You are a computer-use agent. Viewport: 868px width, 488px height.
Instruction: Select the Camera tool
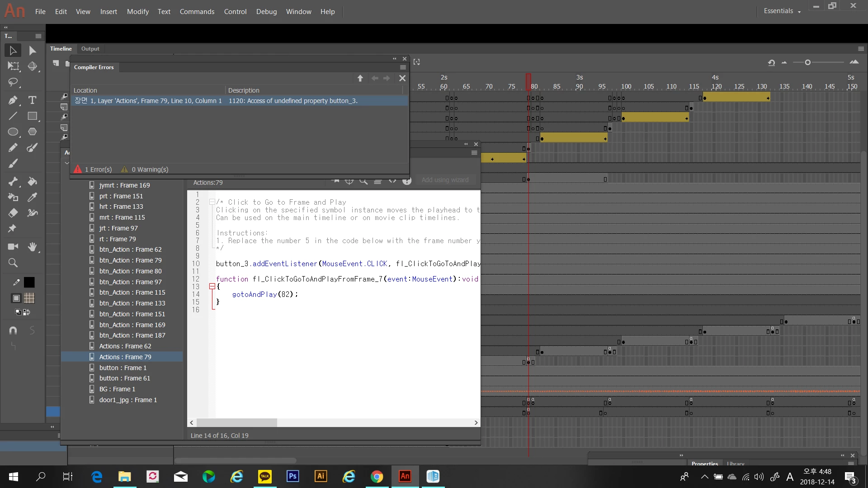[x=13, y=247]
